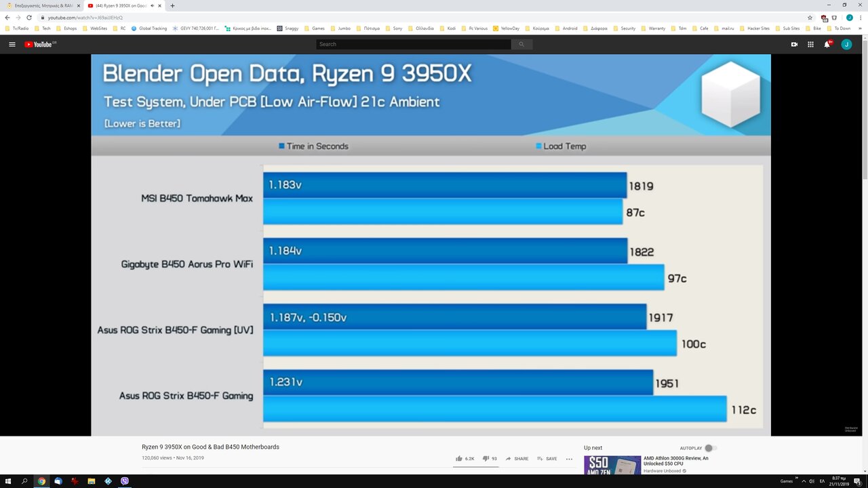Open the Bike bookmark folder
Screen dimensions: 868x488
814,28
